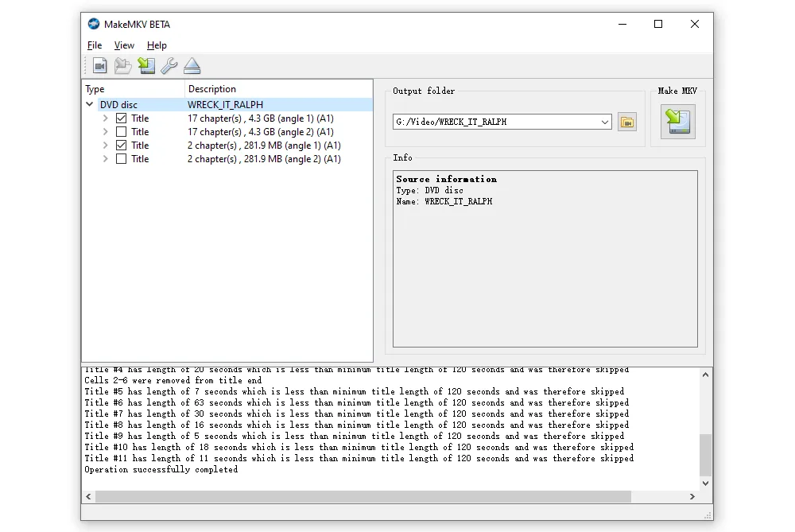Click the Make MKV button
Viewport: 795px width, 532px height.
(678, 122)
